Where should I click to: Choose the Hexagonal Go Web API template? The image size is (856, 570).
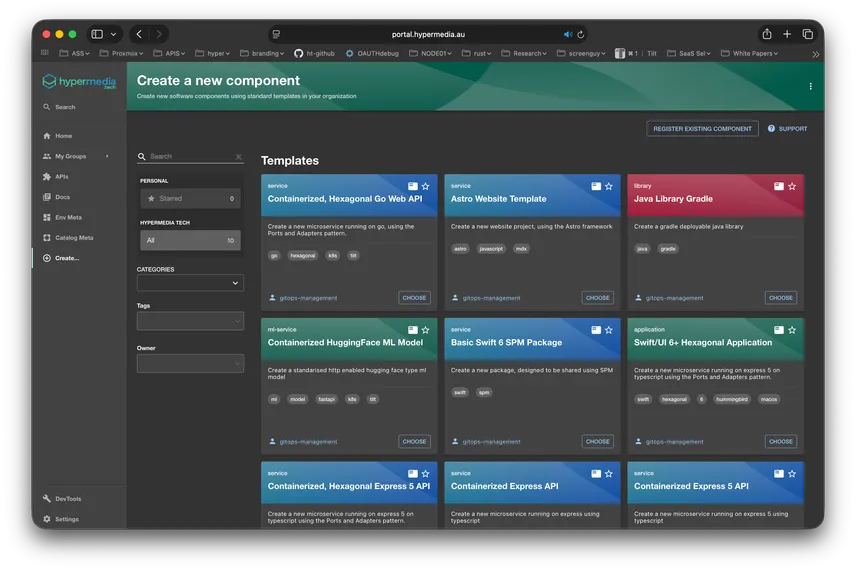point(414,298)
